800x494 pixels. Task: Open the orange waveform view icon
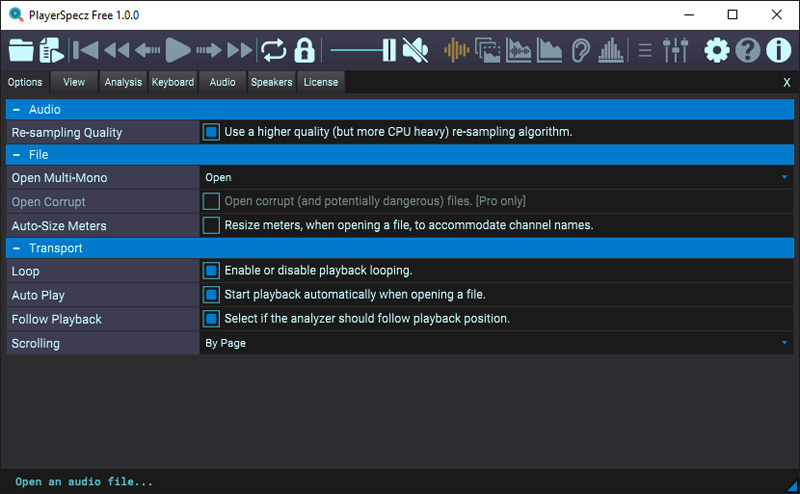click(457, 50)
